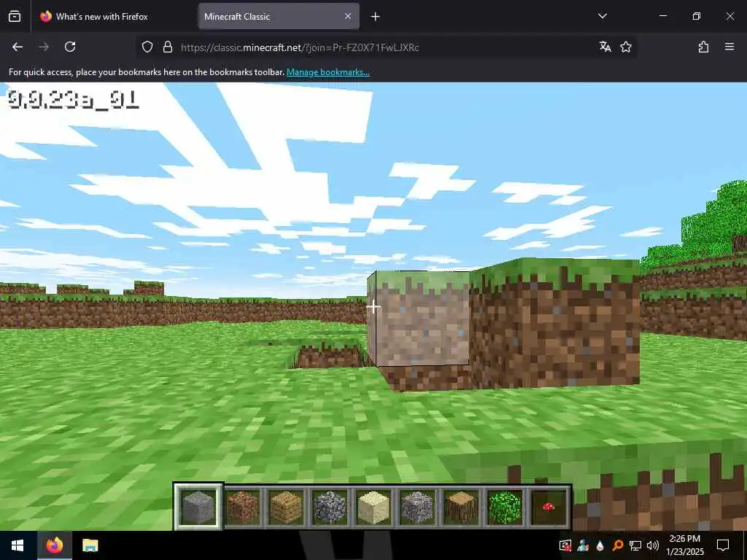This screenshot has height=560, width=747.
Task: Click the Manage bookmarks link
Action: (x=328, y=72)
